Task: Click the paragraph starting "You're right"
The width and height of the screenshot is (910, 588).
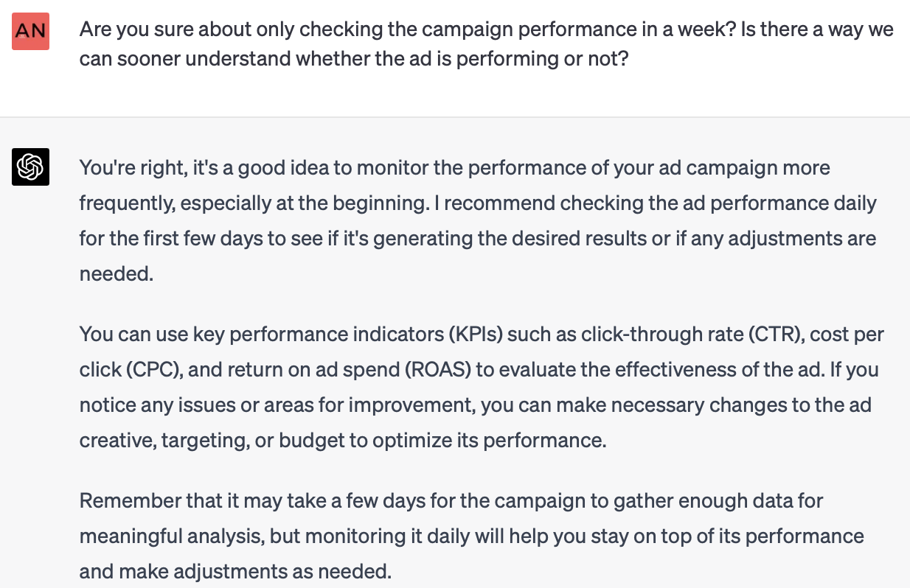Action: pyautogui.click(x=478, y=220)
